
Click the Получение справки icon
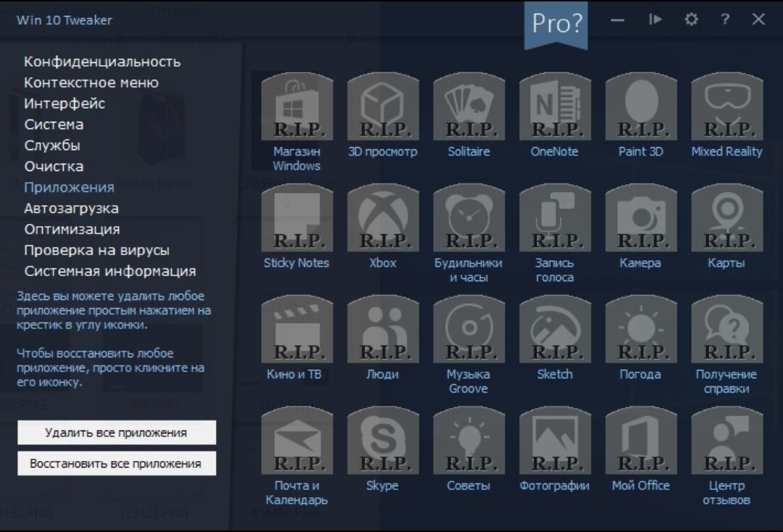click(727, 329)
